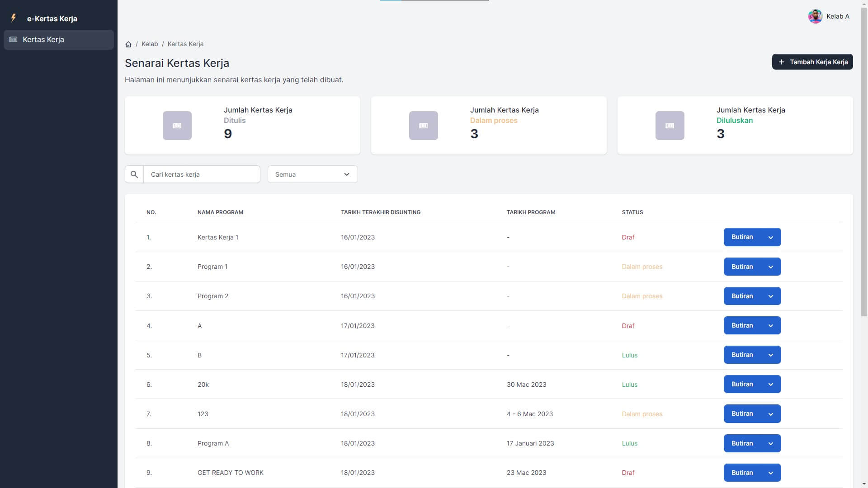Expand Butiran dropdown arrow for GET READY TO WORK

pos(771,473)
